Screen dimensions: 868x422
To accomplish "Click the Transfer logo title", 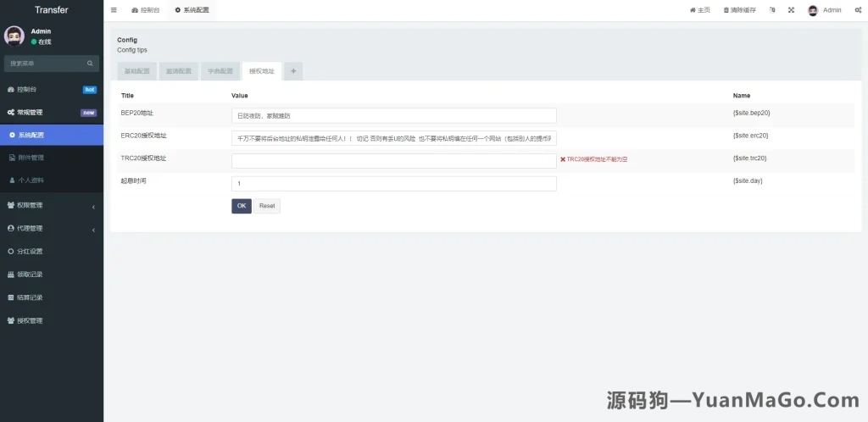I will 52,10.
